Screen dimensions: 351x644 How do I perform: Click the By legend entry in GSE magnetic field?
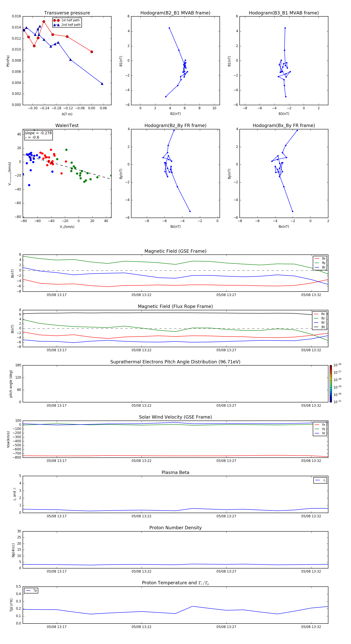click(x=320, y=263)
